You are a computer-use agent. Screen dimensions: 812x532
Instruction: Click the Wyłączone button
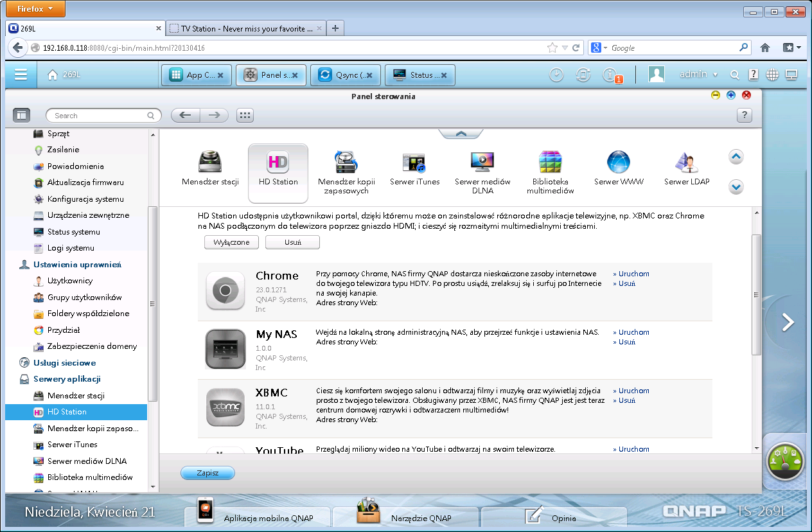coord(231,242)
